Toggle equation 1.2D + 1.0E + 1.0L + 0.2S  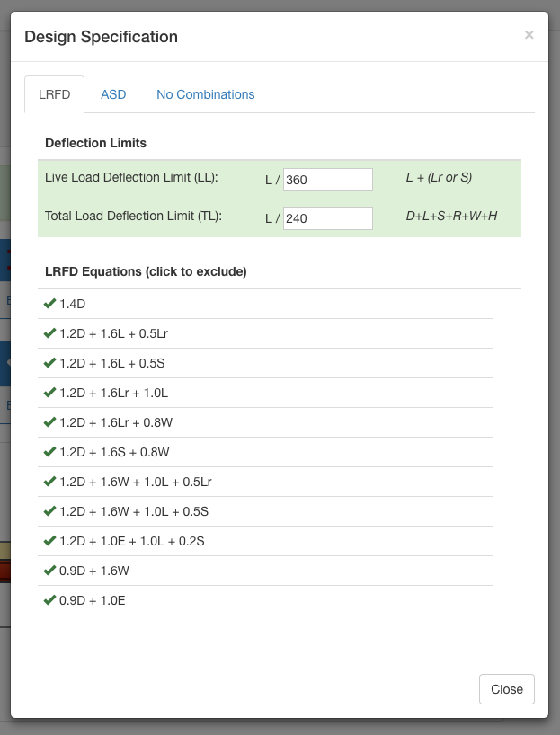(x=265, y=541)
